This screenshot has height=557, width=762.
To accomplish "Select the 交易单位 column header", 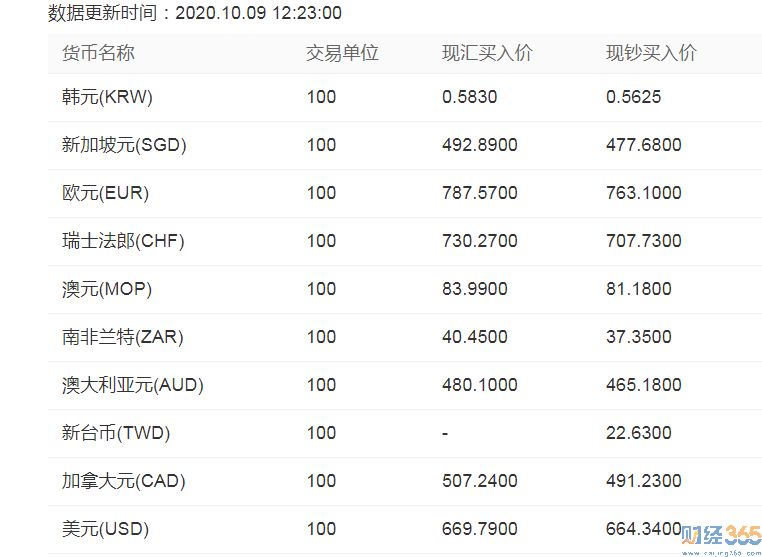I will click(342, 53).
